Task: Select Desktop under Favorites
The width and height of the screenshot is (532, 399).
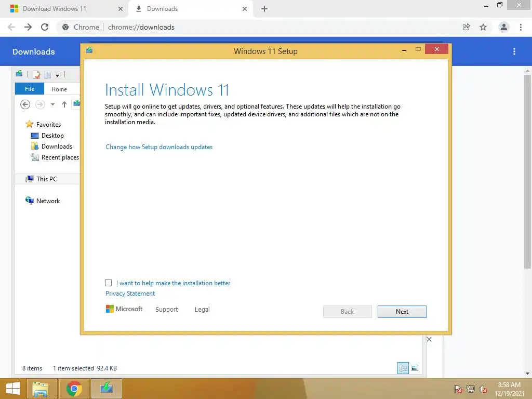Action: tap(47, 136)
